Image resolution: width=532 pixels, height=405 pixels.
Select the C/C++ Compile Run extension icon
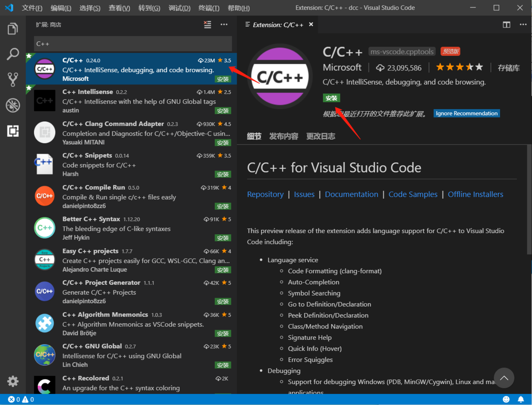click(45, 196)
